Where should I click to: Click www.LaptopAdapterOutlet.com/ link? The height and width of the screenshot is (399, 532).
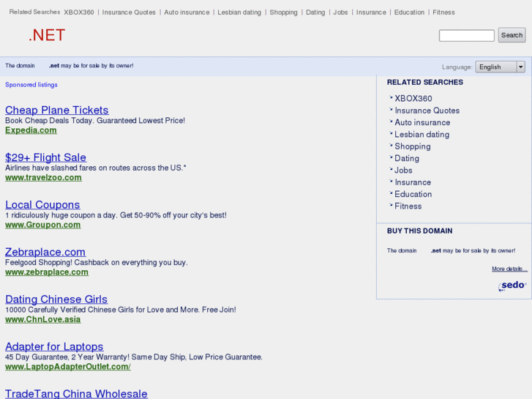(x=68, y=367)
